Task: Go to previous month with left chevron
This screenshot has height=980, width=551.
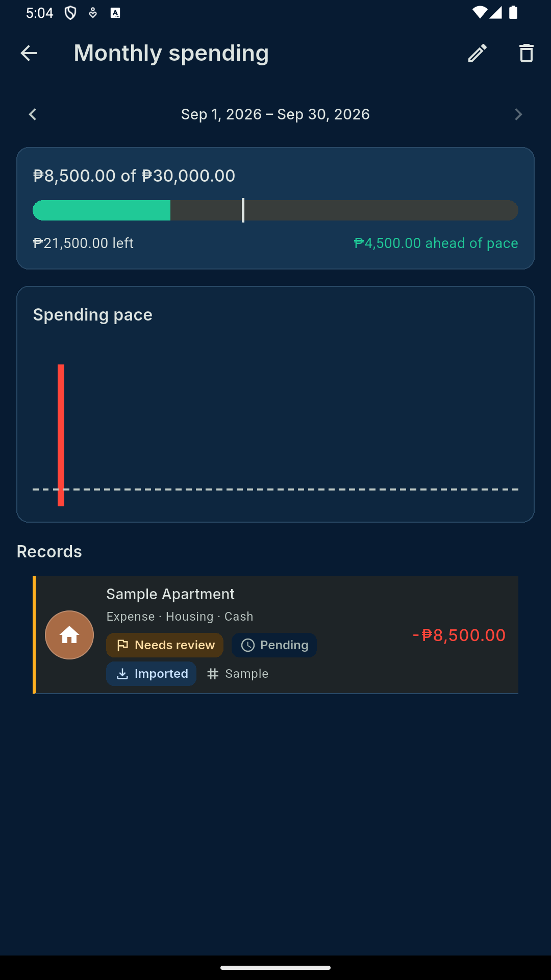Action: (33, 114)
